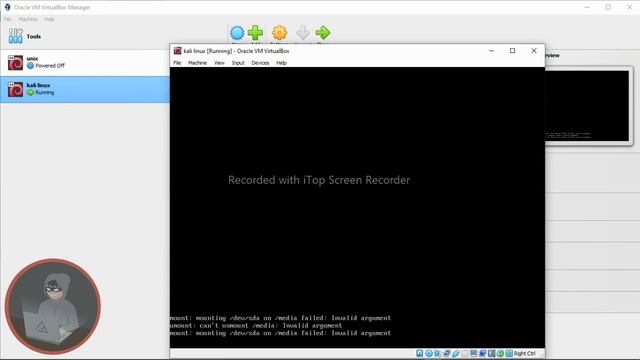Click the green arrow Show icon
This screenshot has width=640, height=360.
pyautogui.click(x=322, y=33)
